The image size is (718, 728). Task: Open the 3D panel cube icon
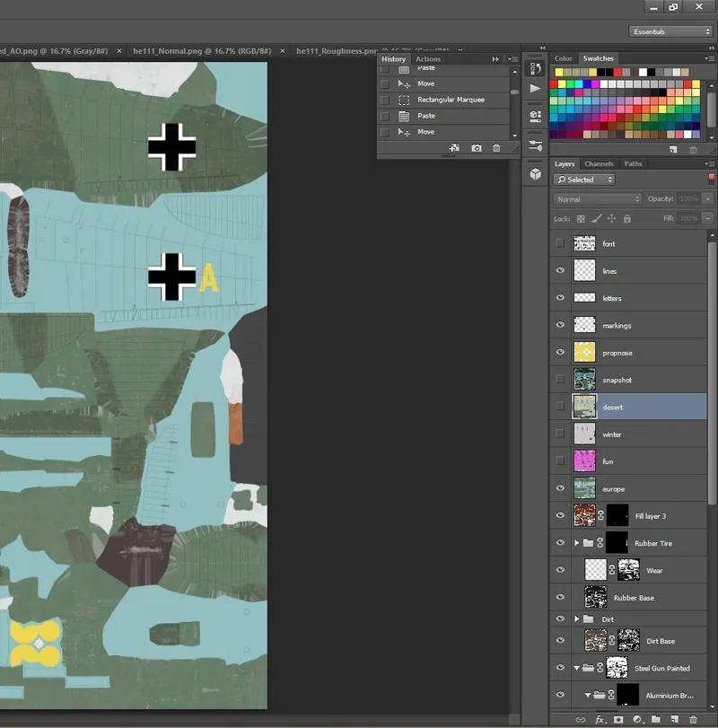(x=536, y=172)
